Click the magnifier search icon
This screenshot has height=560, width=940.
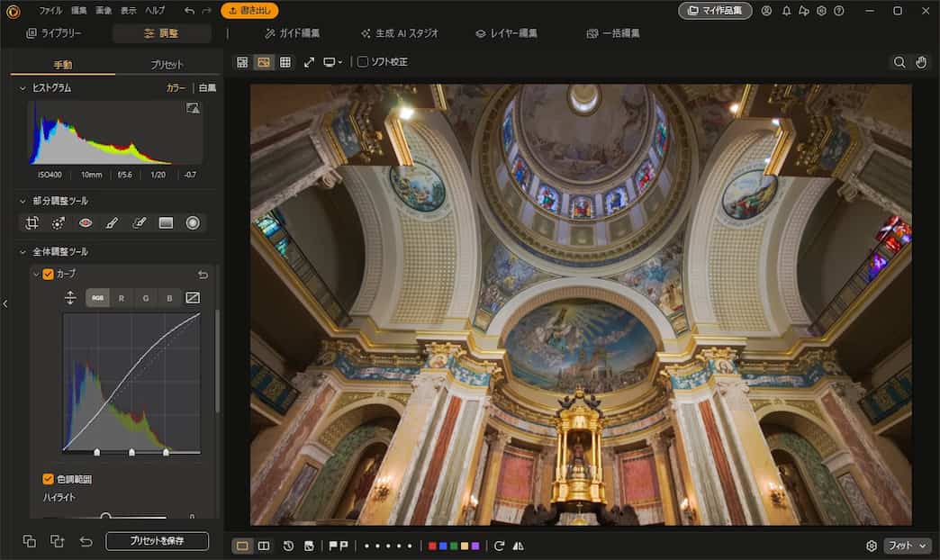click(898, 62)
